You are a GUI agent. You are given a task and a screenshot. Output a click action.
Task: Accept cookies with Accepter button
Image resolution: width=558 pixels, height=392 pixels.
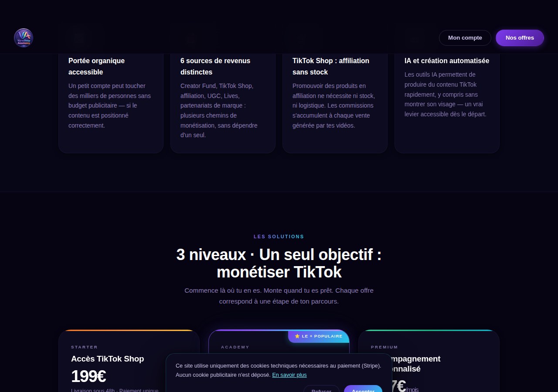tap(363, 389)
